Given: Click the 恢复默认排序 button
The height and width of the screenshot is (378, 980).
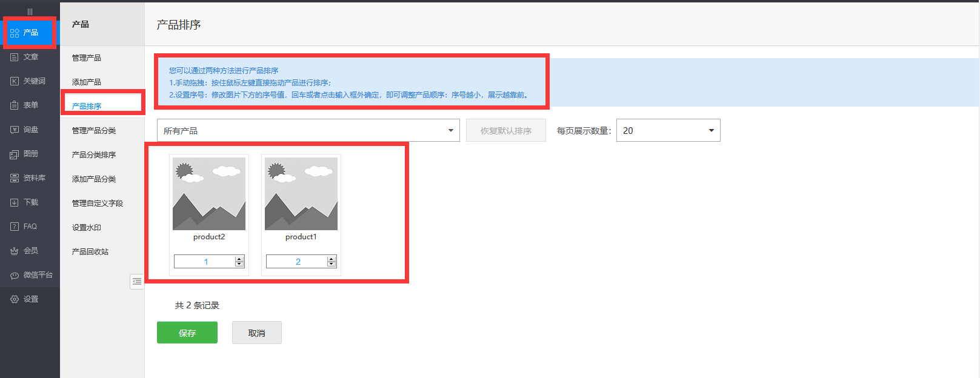Looking at the screenshot, I should coord(505,130).
